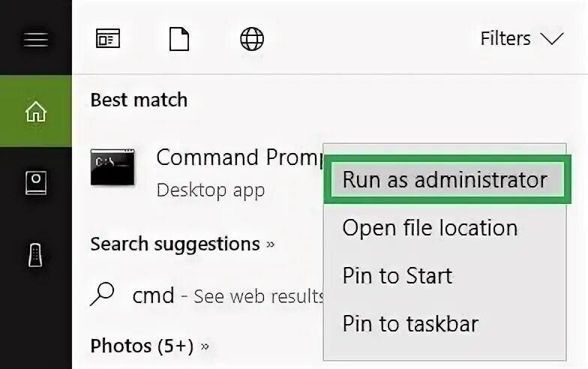Screen dimensions: 588x369
Task: Select the Documents filter icon
Action: (x=179, y=38)
